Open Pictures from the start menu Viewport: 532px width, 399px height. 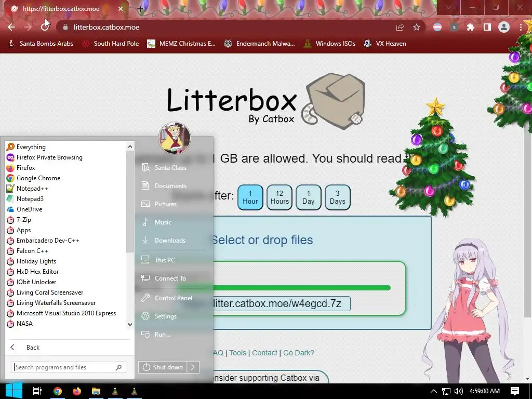[x=166, y=204]
